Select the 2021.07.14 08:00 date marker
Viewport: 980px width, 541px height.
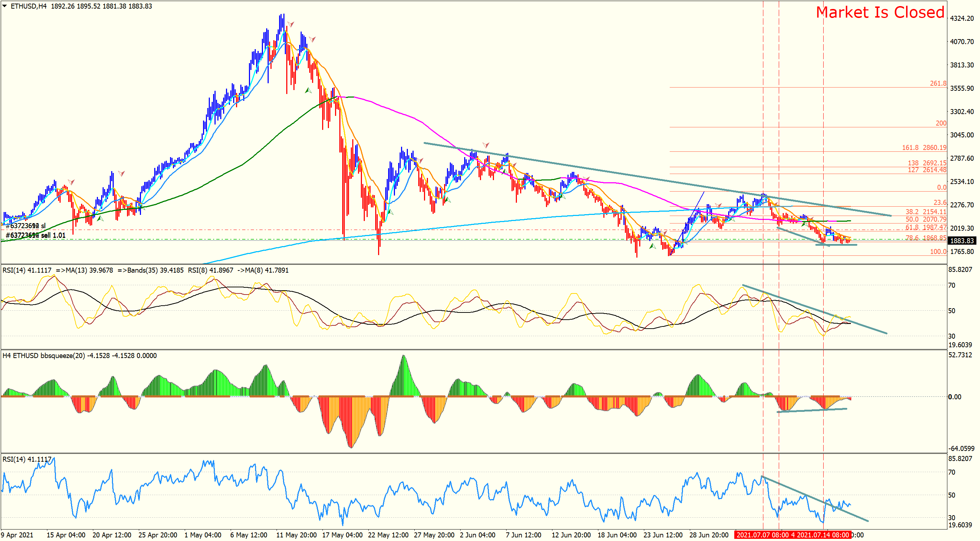click(x=822, y=535)
